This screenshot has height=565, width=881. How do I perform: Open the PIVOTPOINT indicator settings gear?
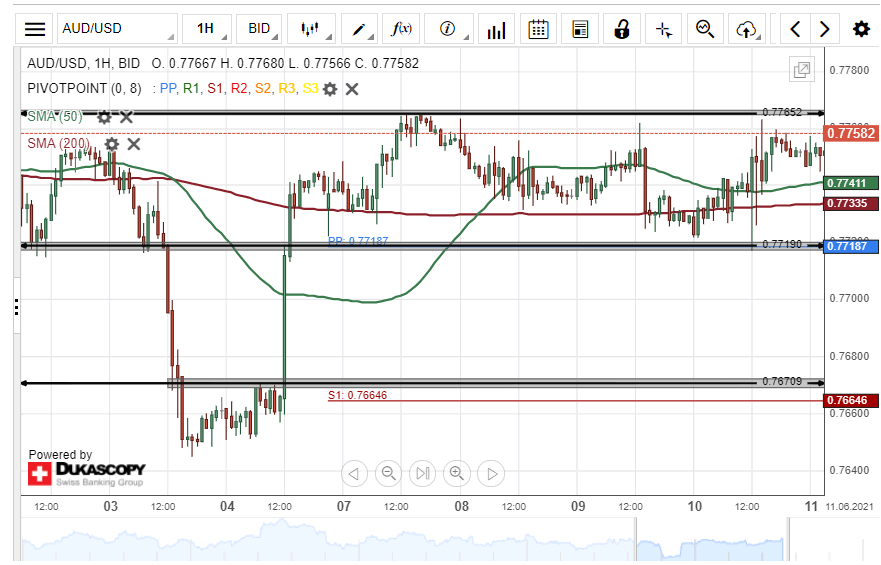click(330, 89)
